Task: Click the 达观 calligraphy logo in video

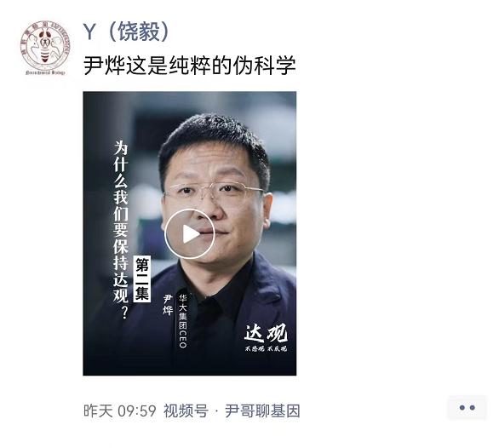Action: pos(266,333)
